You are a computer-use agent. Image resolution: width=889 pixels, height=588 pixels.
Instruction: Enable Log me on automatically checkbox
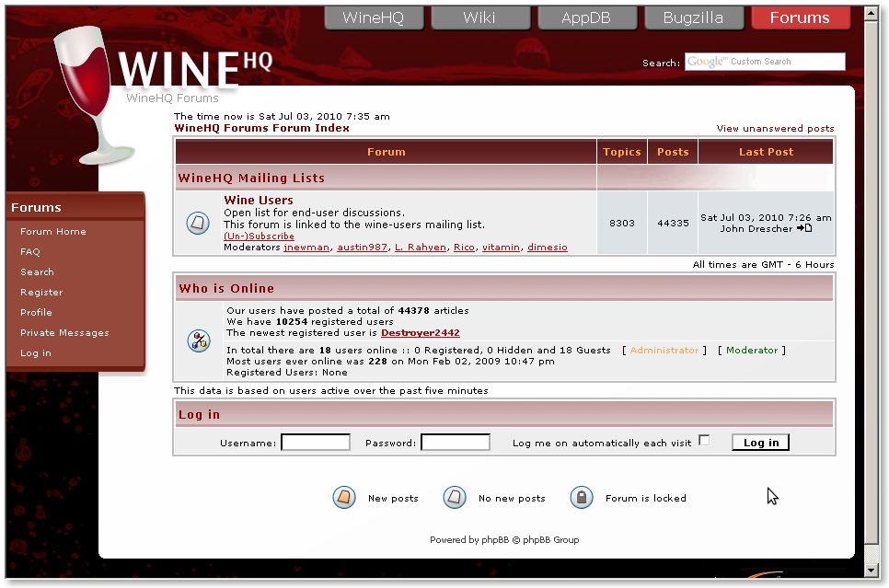click(x=704, y=440)
